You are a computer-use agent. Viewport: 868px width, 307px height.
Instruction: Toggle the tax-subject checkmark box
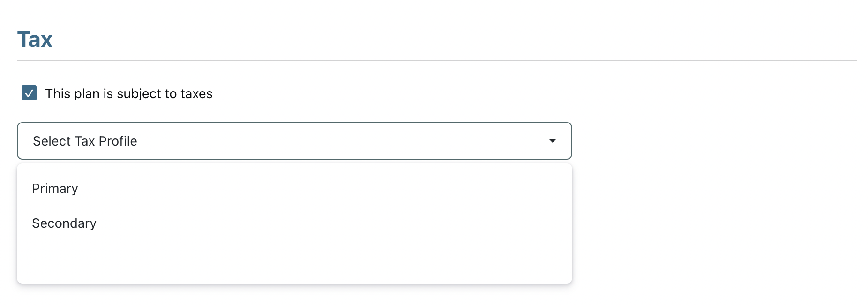(29, 93)
